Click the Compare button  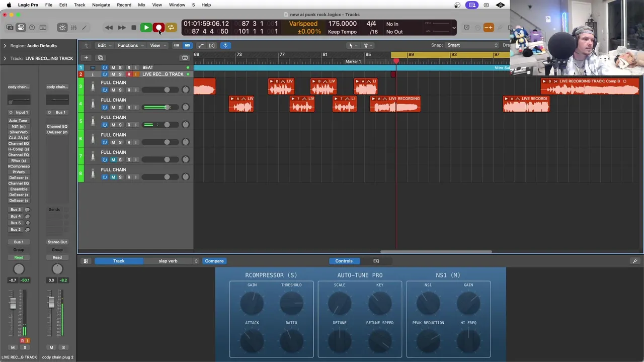pyautogui.click(x=214, y=261)
